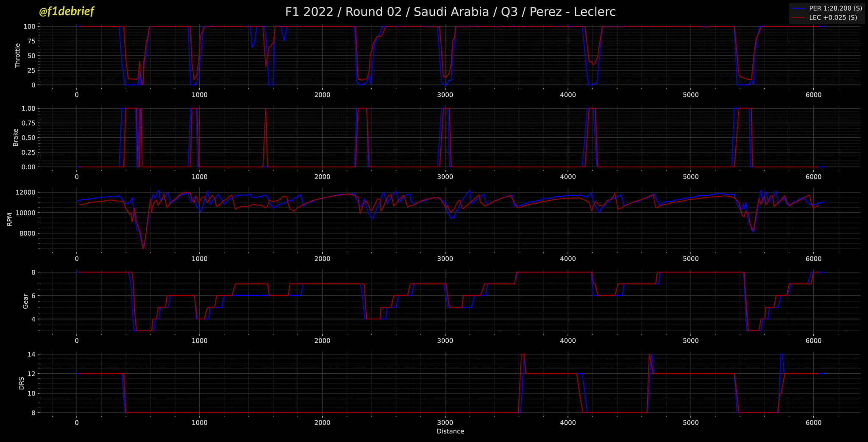This screenshot has height=442, width=868.
Task: Click the chart title mentioning Perez - Leclerc
Action: click(450, 12)
